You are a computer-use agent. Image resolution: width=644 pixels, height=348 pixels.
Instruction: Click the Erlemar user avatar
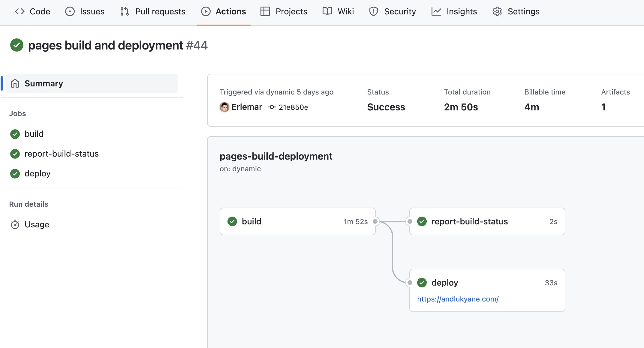(x=224, y=107)
